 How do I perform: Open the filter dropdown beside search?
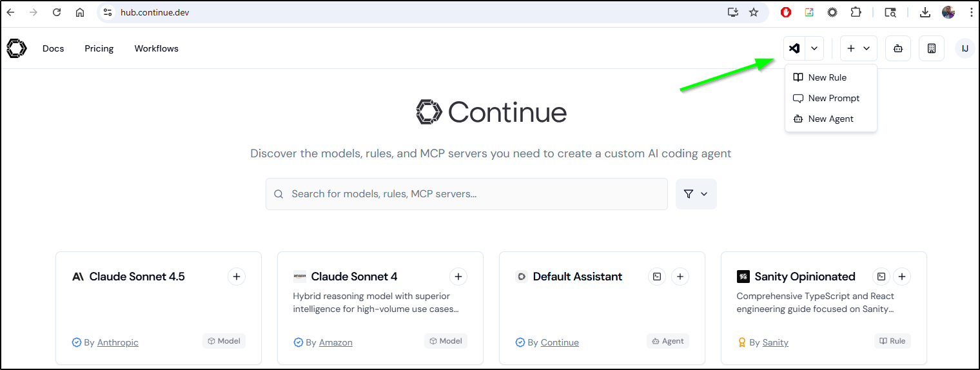(696, 194)
